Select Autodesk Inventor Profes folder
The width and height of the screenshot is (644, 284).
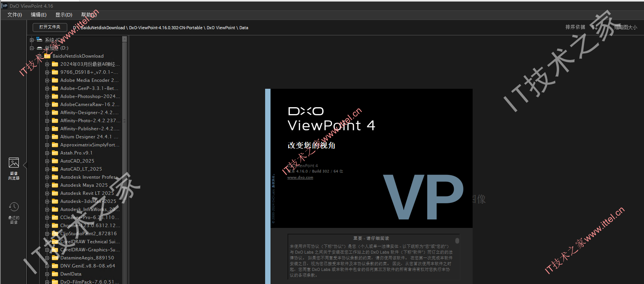coord(89,177)
